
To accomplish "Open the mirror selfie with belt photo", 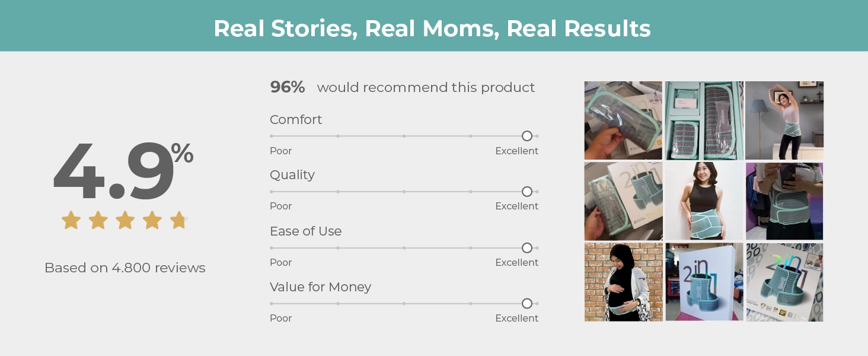I will tap(784, 201).
